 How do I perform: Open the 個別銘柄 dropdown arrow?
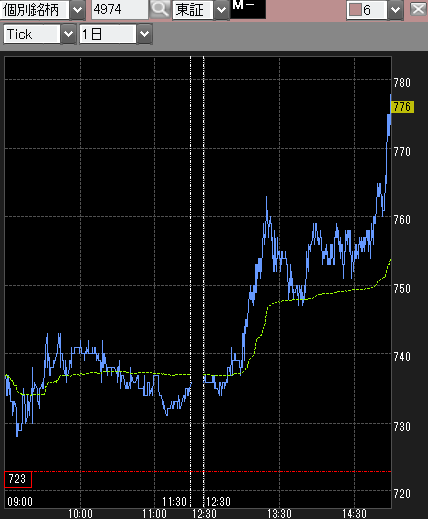[77, 10]
